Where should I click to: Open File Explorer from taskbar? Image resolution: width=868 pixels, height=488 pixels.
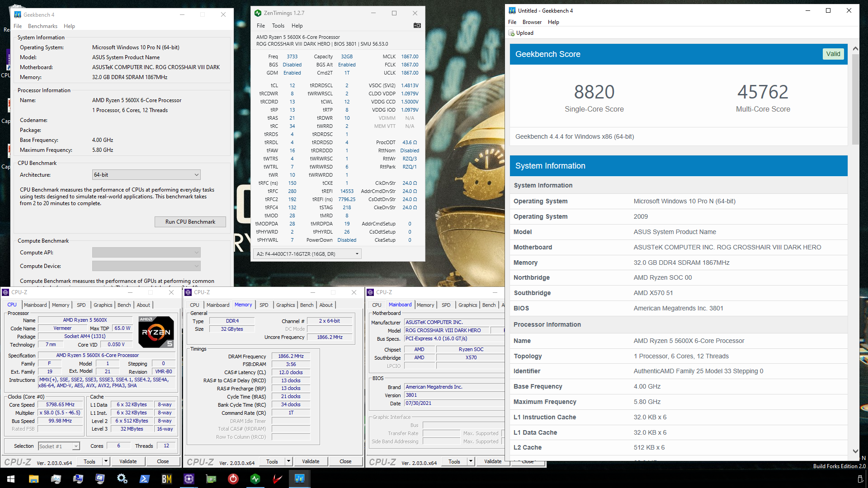coord(33,479)
